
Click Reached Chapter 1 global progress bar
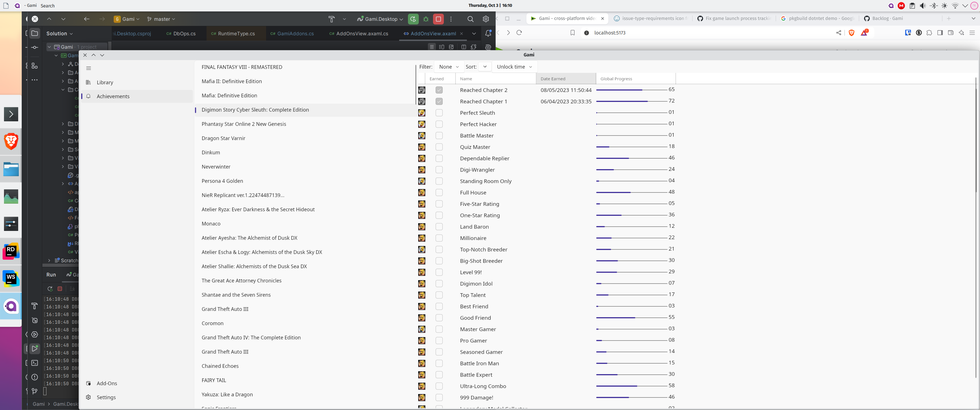point(631,102)
